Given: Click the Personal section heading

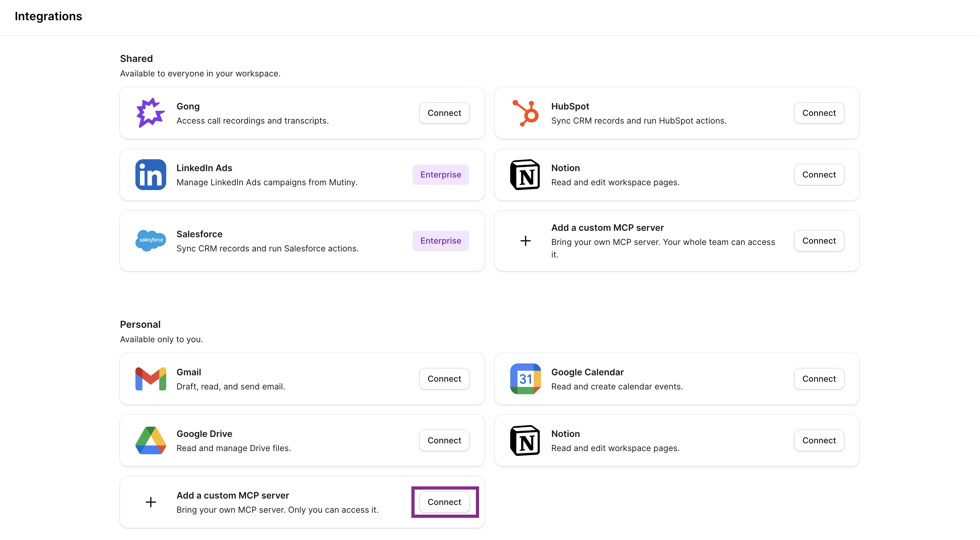Looking at the screenshot, I should [x=140, y=325].
